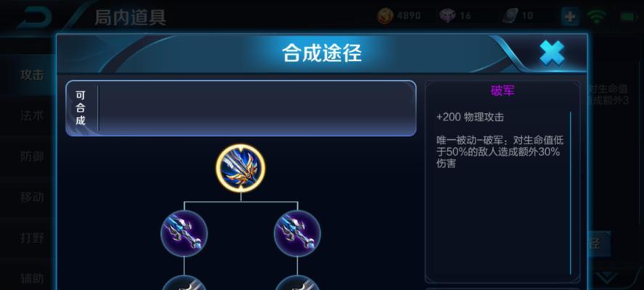Screen dimensions: 644x290
Task: Expand the down chevron at bottom right
Action: [608, 277]
